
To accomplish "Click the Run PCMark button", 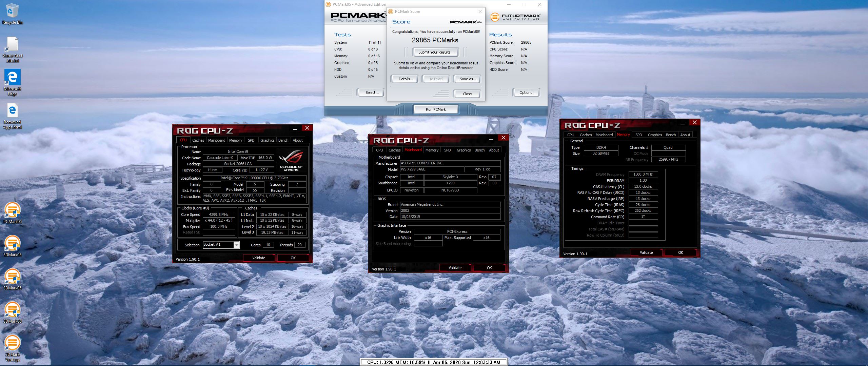I will click(x=436, y=109).
